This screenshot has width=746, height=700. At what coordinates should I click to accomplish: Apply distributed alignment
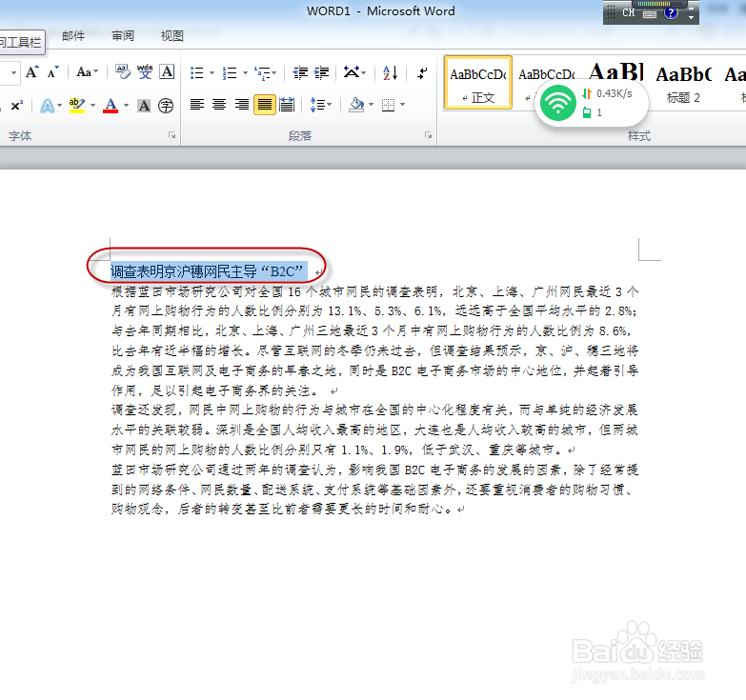287,104
